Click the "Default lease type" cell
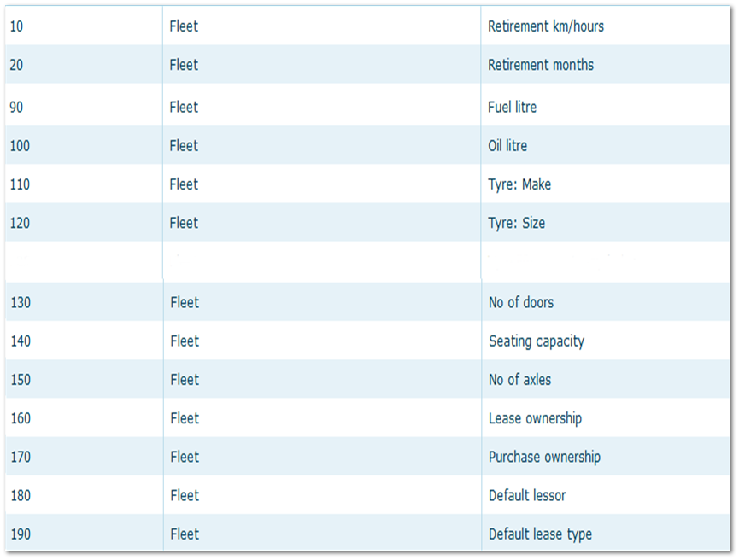Image resolution: width=739 pixels, height=560 pixels. pyautogui.click(x=540, y=534)
